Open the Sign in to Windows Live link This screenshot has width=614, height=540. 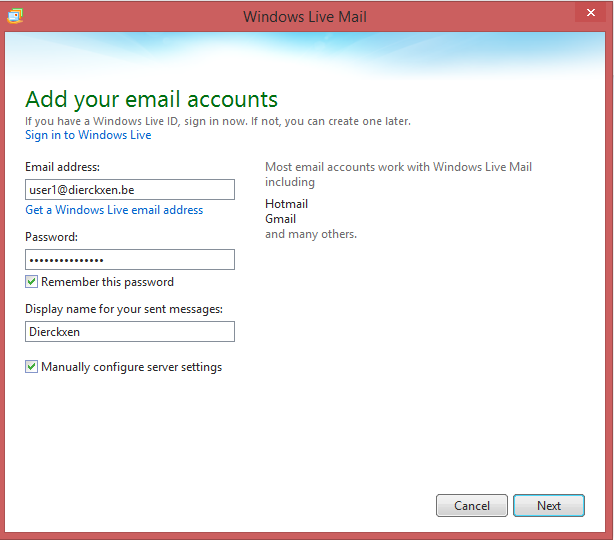[88, 135]
